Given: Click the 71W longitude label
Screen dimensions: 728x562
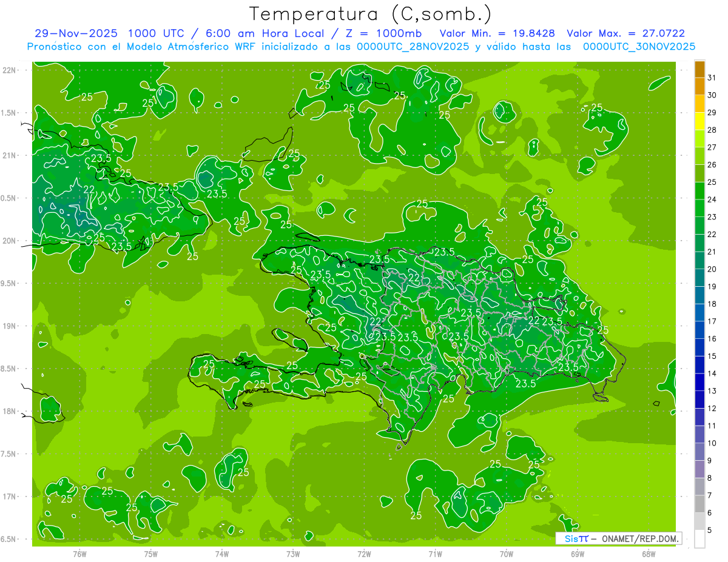Looking at the screenshot, I should point(435,553).
